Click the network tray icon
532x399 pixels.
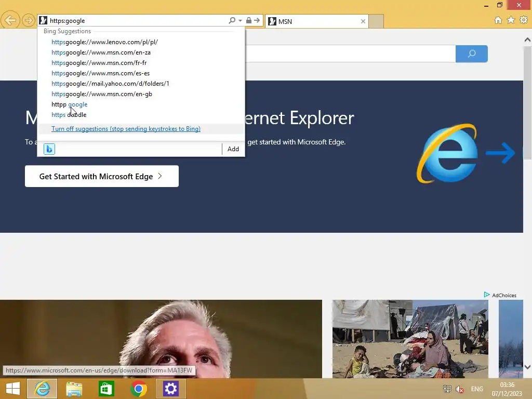coord(447,389)
